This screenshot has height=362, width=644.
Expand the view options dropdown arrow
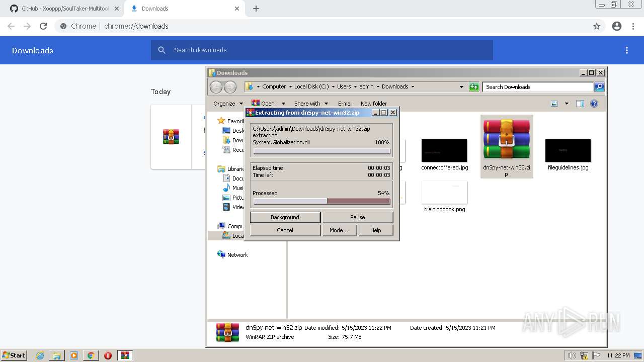click(567, 104)
